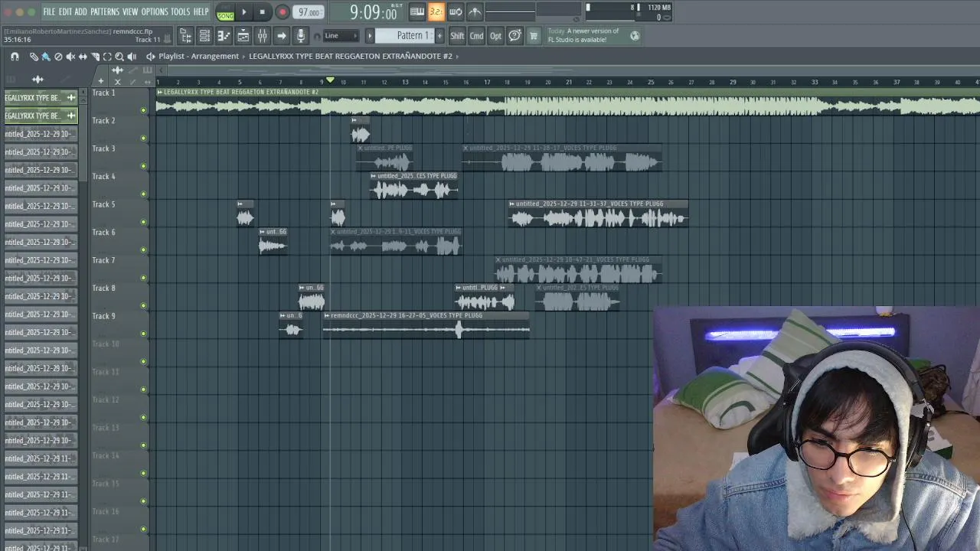Click the typing keyboard to piano icon
This screenshot has height=551, width=980.
[x=417, y=11]
